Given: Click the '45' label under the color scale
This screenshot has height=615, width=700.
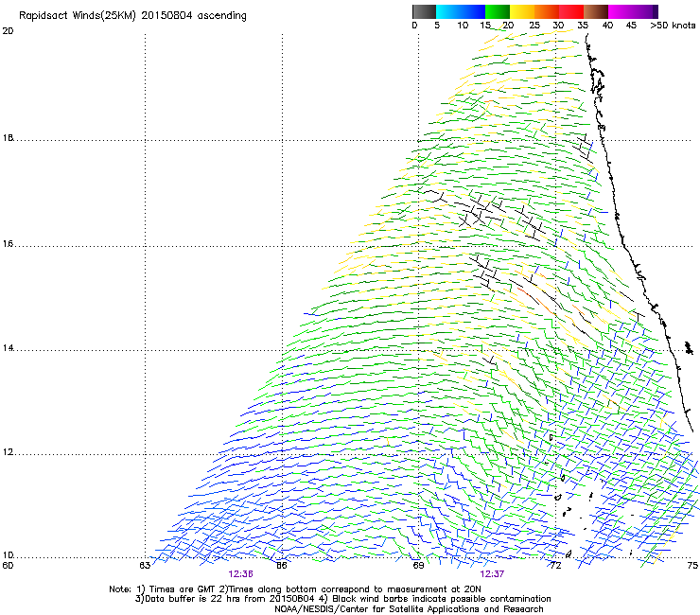Looking at the screenshot, I should (x=631, y=26).
